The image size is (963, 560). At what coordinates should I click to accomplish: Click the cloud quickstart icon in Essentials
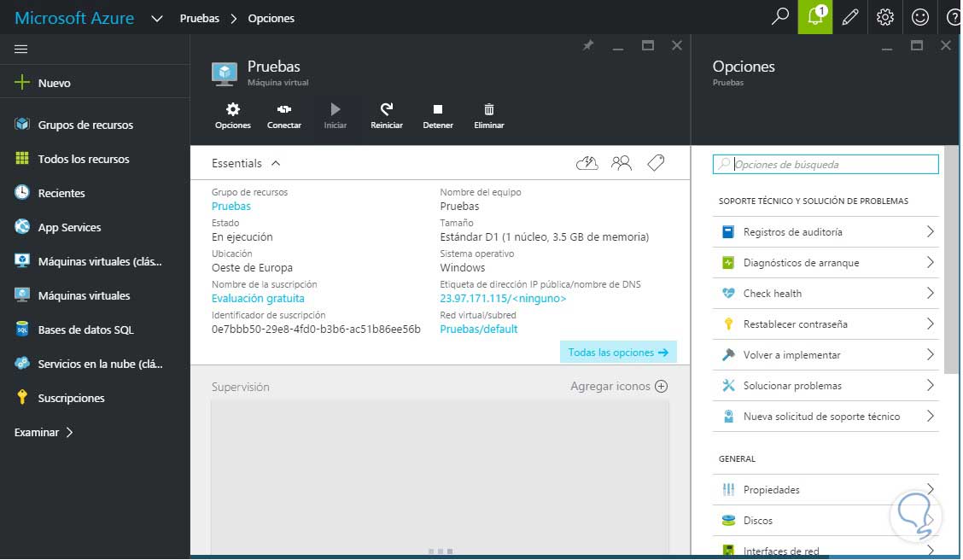[x=587, y=163]
